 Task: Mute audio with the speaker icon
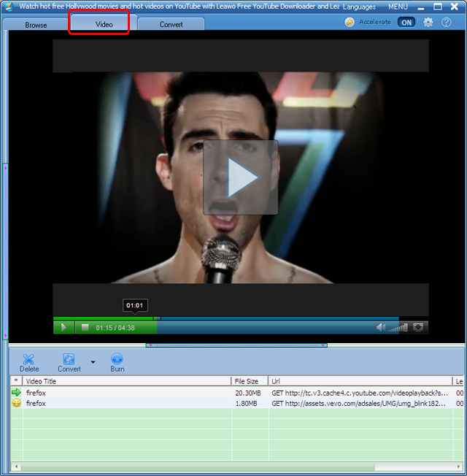tap(380, 328)
